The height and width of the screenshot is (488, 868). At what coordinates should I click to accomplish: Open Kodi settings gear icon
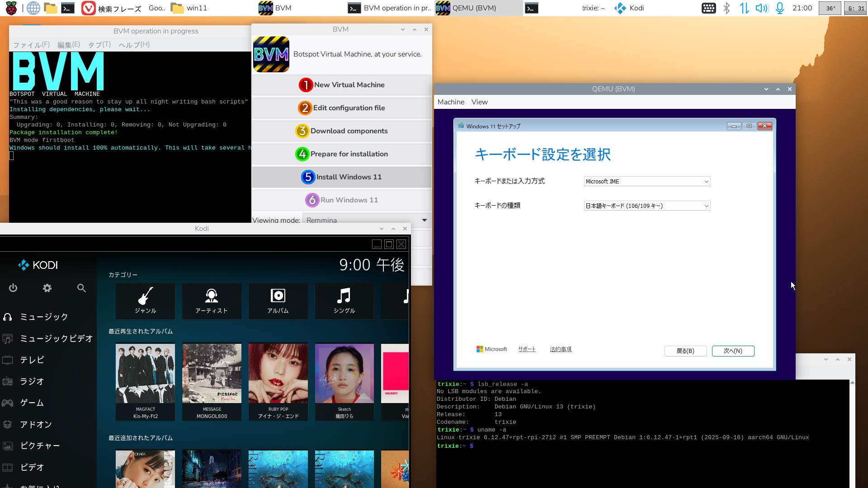47,288
